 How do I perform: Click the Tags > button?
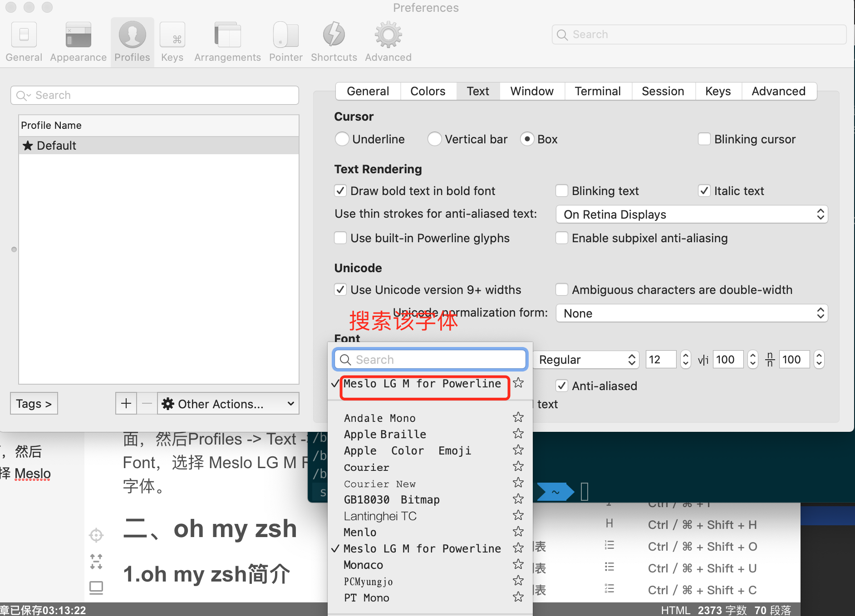point(34,403)
